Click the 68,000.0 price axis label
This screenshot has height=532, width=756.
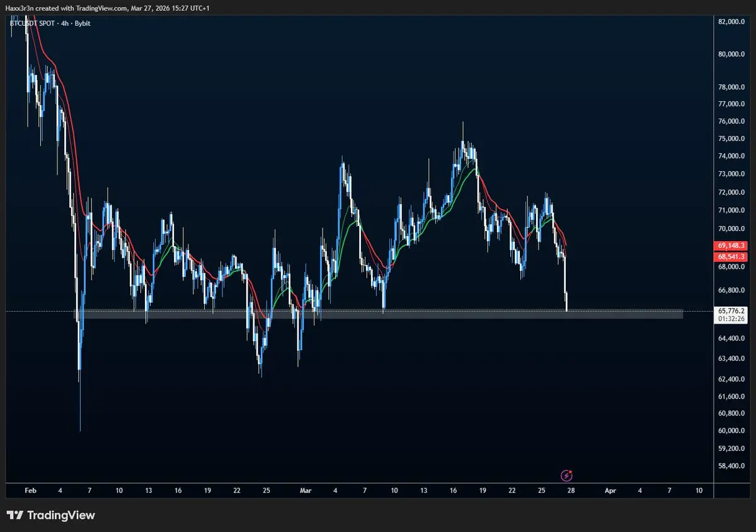(731, 267)
